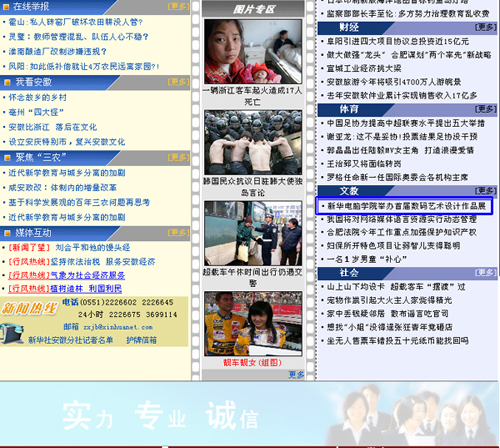Click orange square icon beside 我看安徽
The width and height of the screenshot is (500, 448).
(7, 82)
